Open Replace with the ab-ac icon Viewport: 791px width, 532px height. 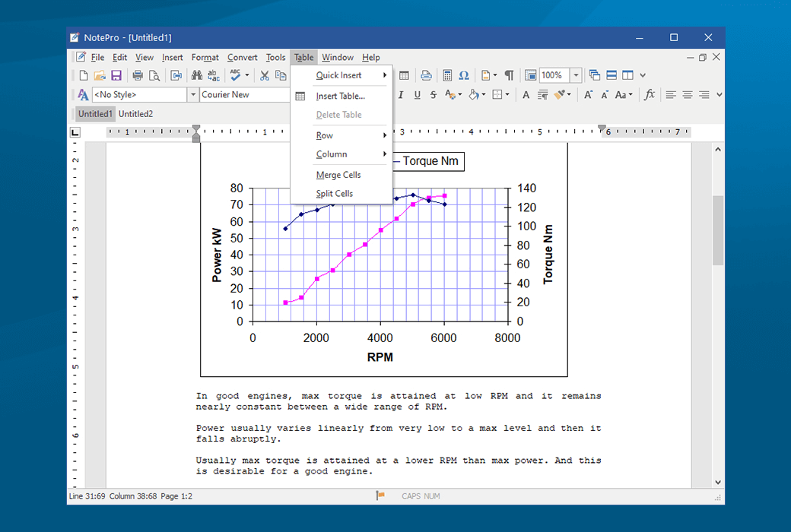click(214, 75)
